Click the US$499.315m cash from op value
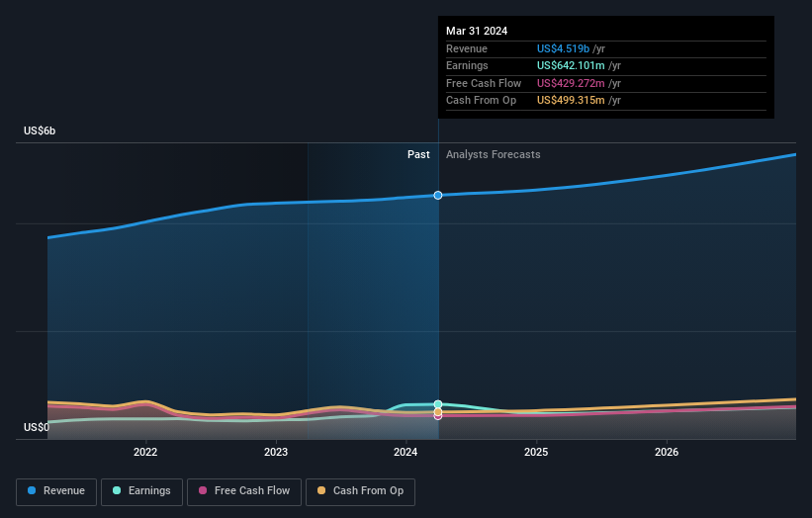Image resolution: width=812 pixels, height=518 pixels. click(571, 101)
